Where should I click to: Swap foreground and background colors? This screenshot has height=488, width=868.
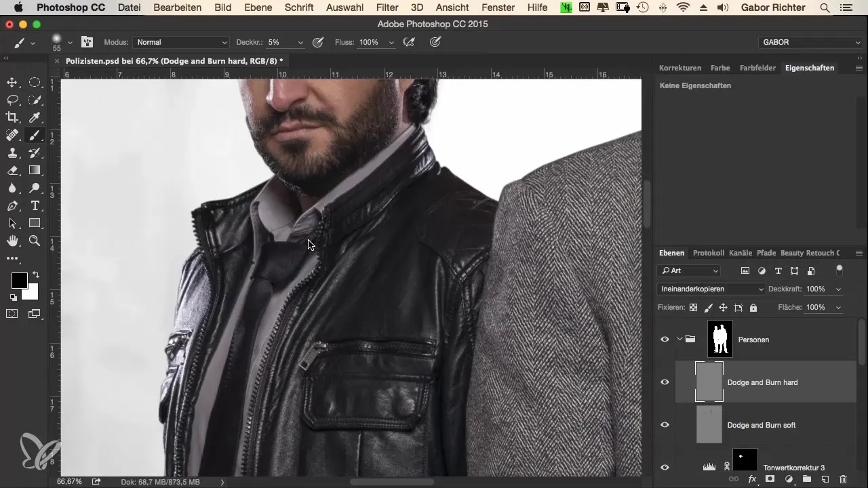coord(35,275)
